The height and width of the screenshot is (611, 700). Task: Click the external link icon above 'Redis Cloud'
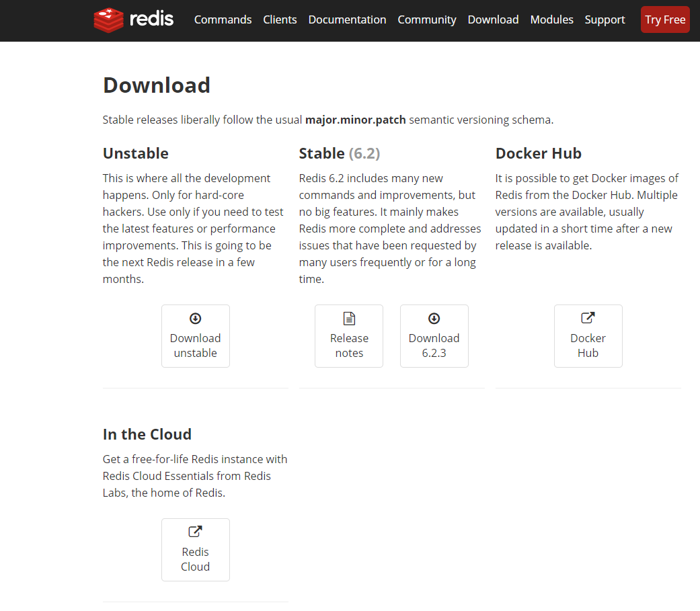click(x=196, y=532)
